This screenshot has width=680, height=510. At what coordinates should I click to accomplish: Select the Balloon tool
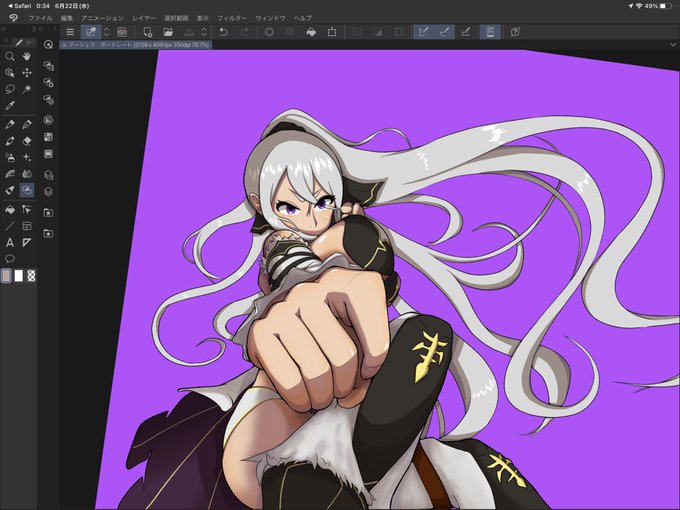10,259
